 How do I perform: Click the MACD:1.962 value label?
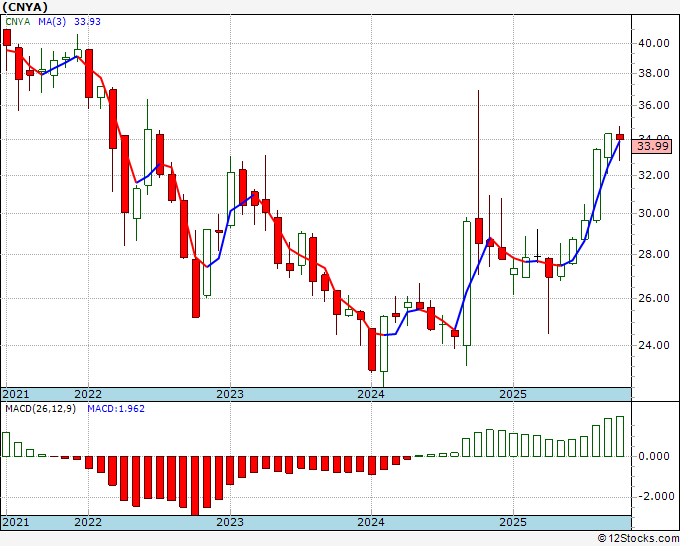(x=116, y=409)
